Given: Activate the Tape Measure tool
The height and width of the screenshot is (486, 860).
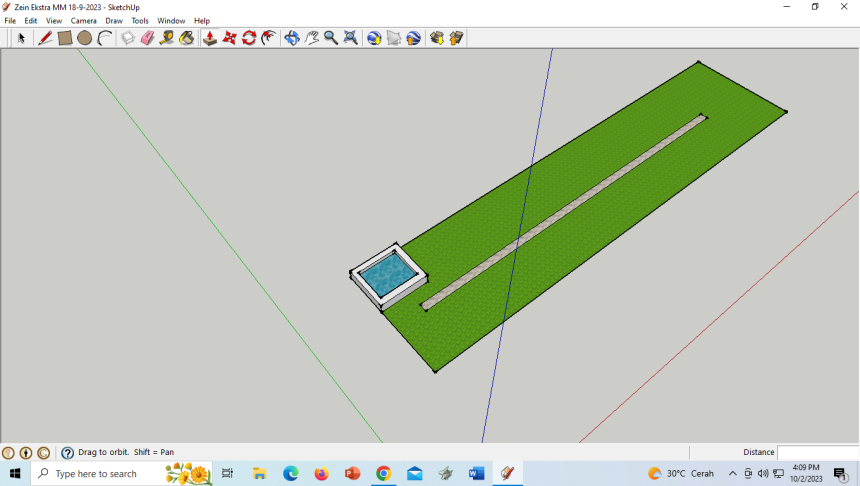Looking at the screenshot, I should pyautogui.click(x=167, y=38).
